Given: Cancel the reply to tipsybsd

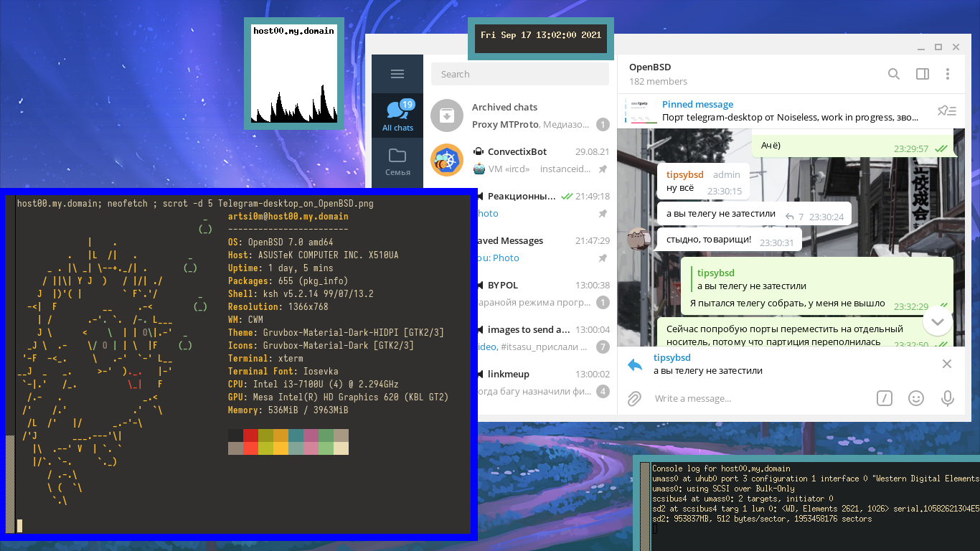Looking at the screenshot, I should (x=947, y=364).
